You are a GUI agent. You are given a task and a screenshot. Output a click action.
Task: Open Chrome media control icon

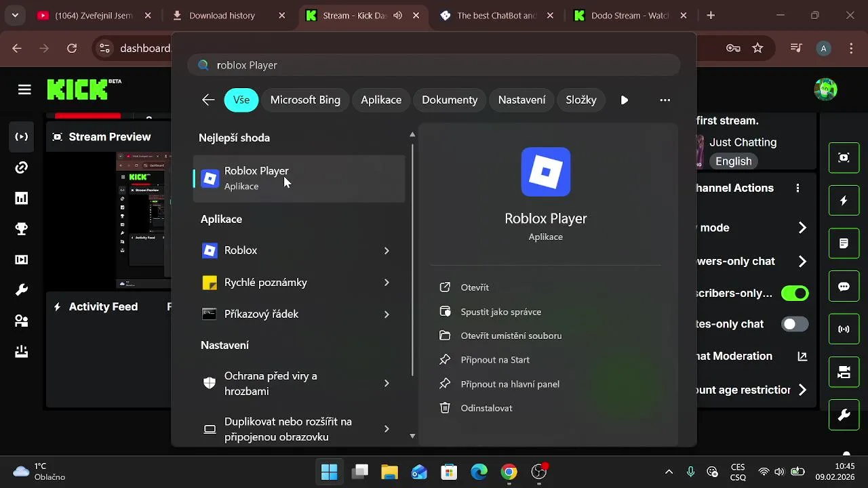(796, 48)
